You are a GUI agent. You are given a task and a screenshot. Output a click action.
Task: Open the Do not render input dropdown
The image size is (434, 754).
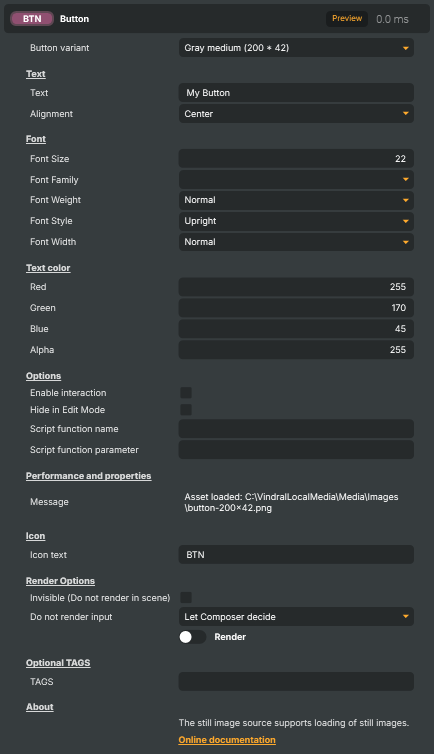(296, 617)
